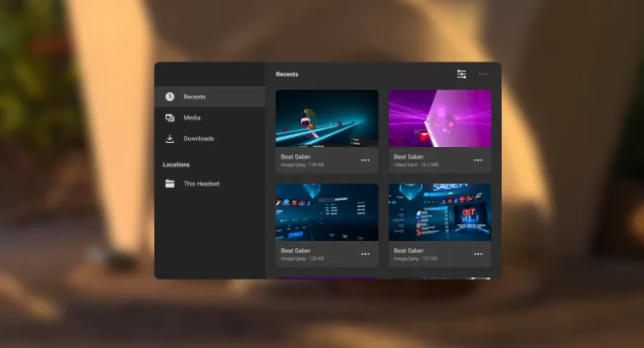
Task: Click the "Recents" heading above the file grid
Action: pos(287,74)
